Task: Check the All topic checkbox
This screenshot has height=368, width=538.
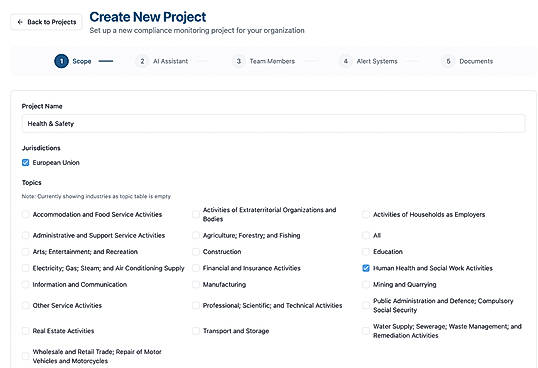Action: (366, 235)
